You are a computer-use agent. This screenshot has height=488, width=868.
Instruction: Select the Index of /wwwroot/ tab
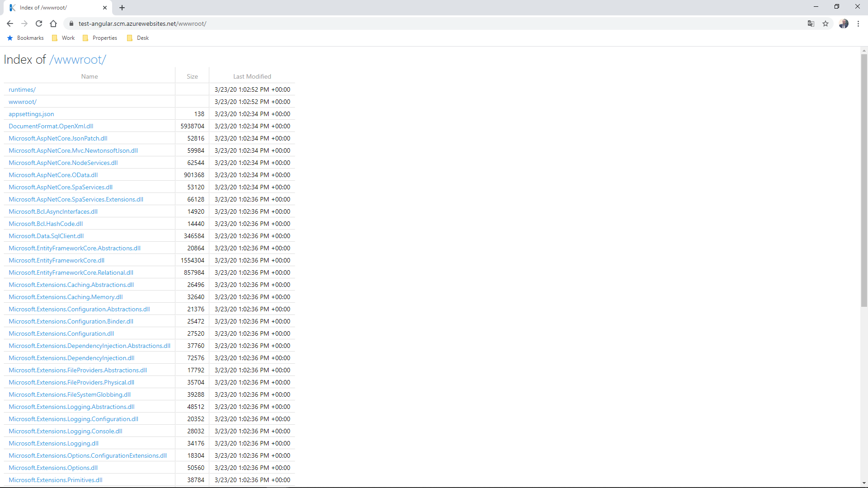point(58,8)
